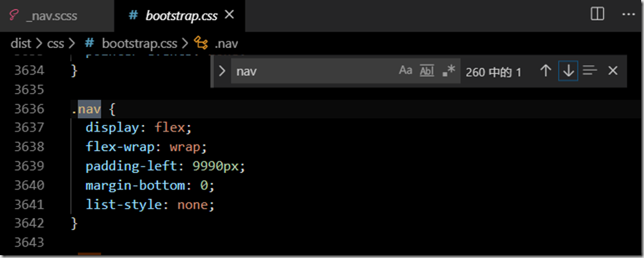
Task: Open the editor More Actions menu
Action: [x=628, y=14]
